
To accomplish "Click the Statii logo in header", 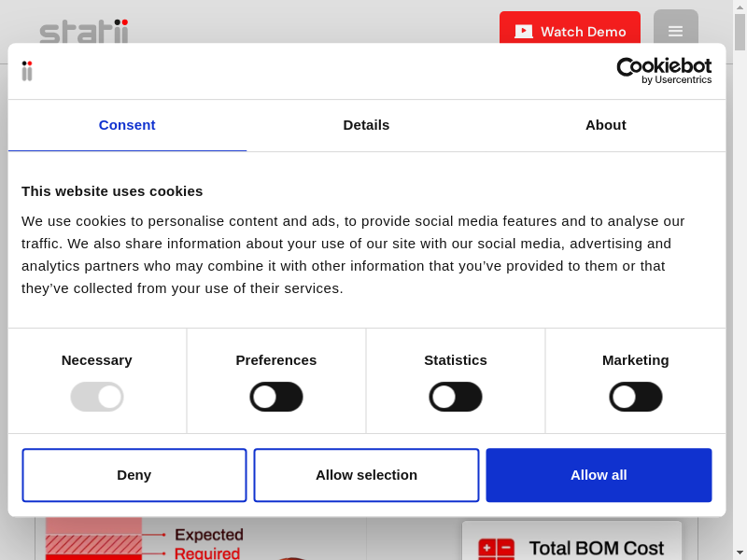I will [x=84, y=31].
